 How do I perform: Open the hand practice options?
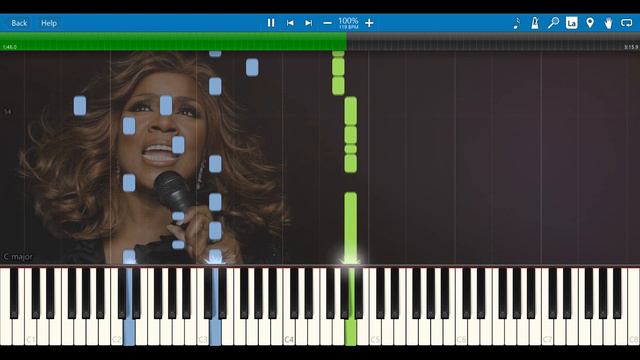point(608,23)
